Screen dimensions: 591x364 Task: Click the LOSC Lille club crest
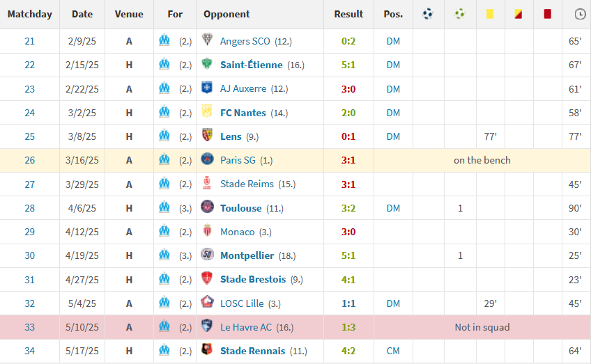(207, 302)
